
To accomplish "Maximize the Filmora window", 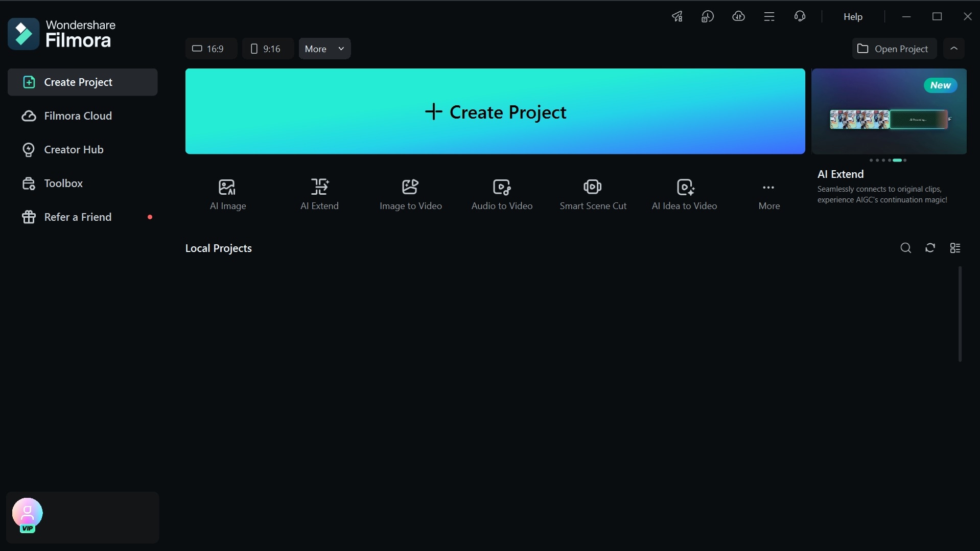I will point(937,16).
